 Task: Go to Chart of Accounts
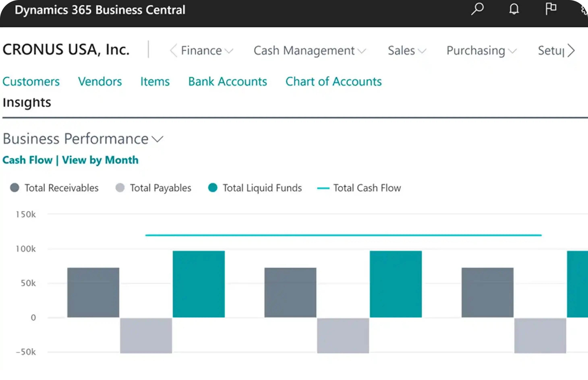(x=333, y=82)
